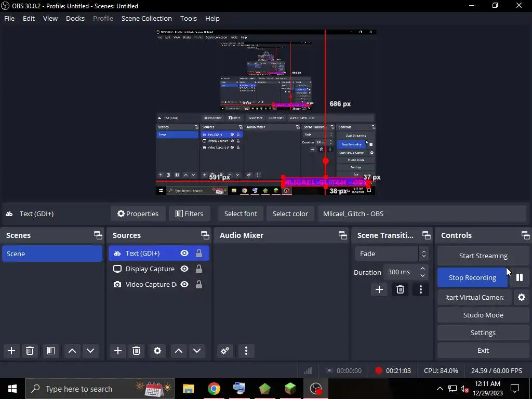
Task: Undock the Audio Mixer panel
Action: click(343, 235)
